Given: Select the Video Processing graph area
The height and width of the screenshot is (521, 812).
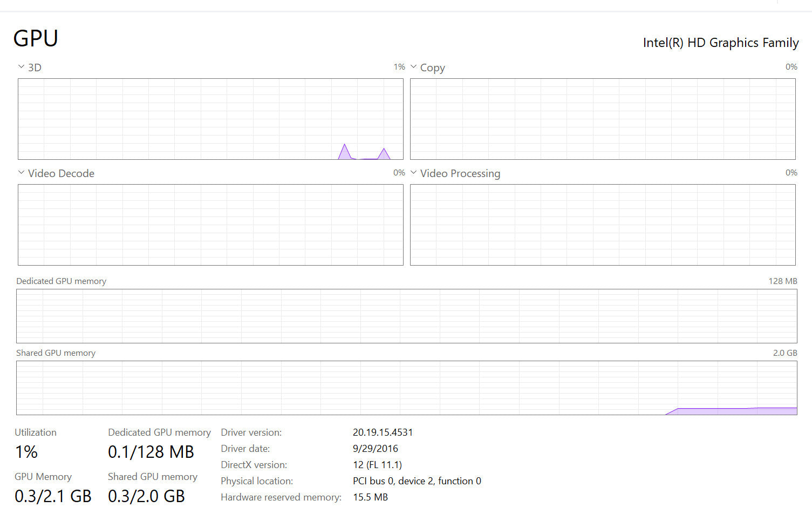Looking at the screenshot, I should click(x=603, y=225).
